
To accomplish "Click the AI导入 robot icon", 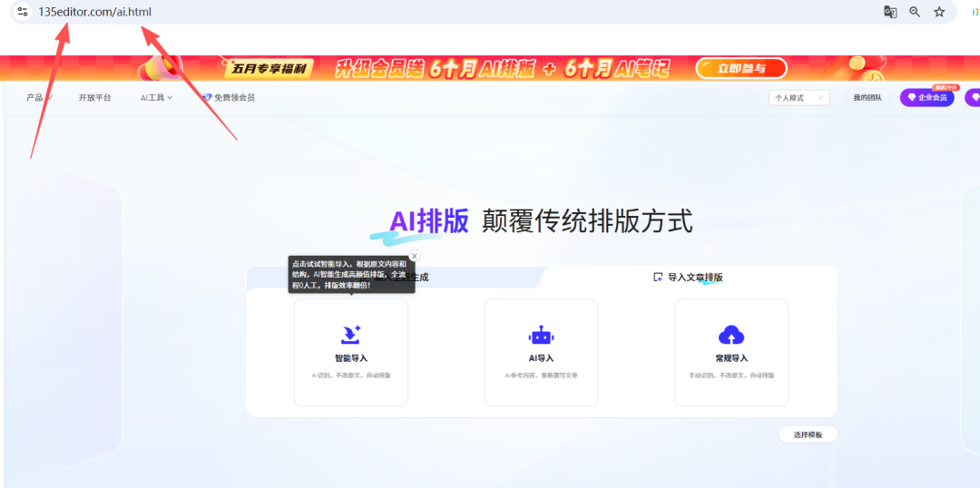I will point(541,336).
